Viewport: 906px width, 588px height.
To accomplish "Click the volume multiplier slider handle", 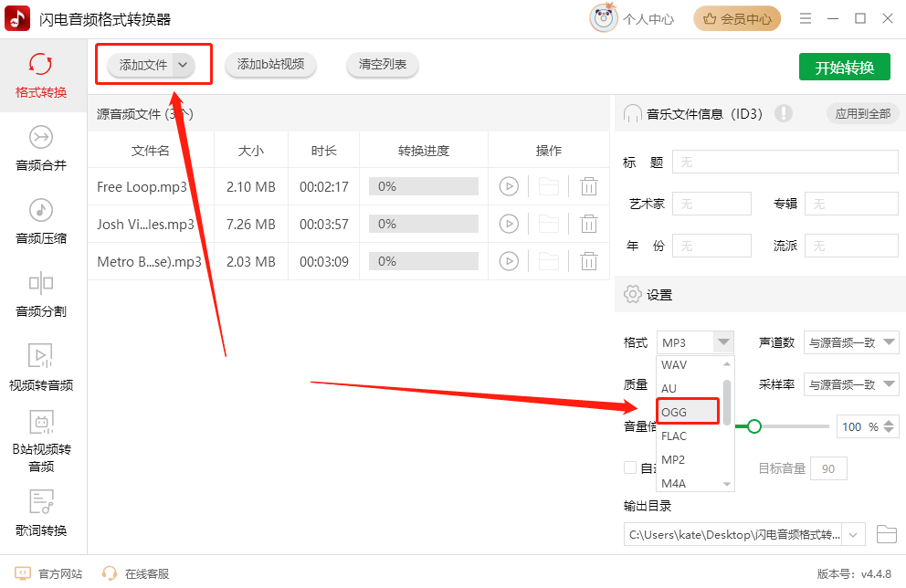I will point(754,426).
